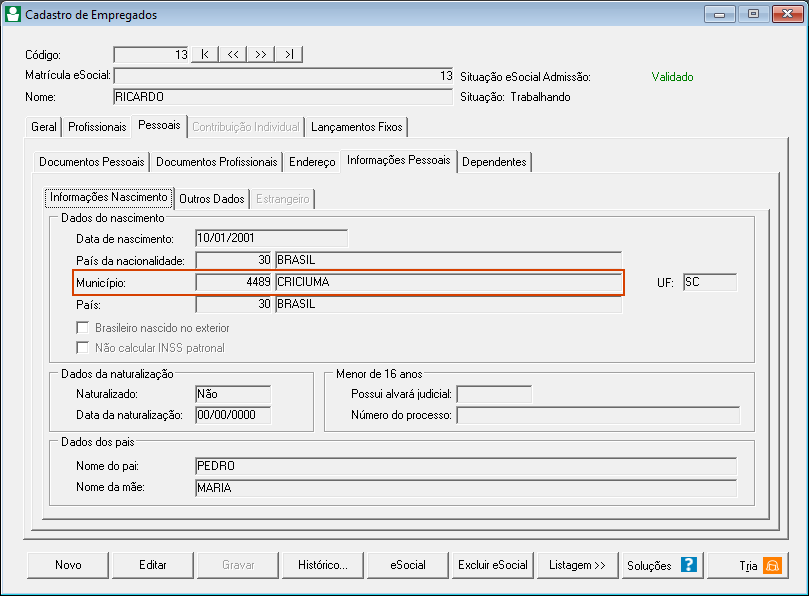Toggle Brasileiro nascido no exterior checkbox
The width and height of the screenshot is (809, 596).
click(x=84, y=328)
